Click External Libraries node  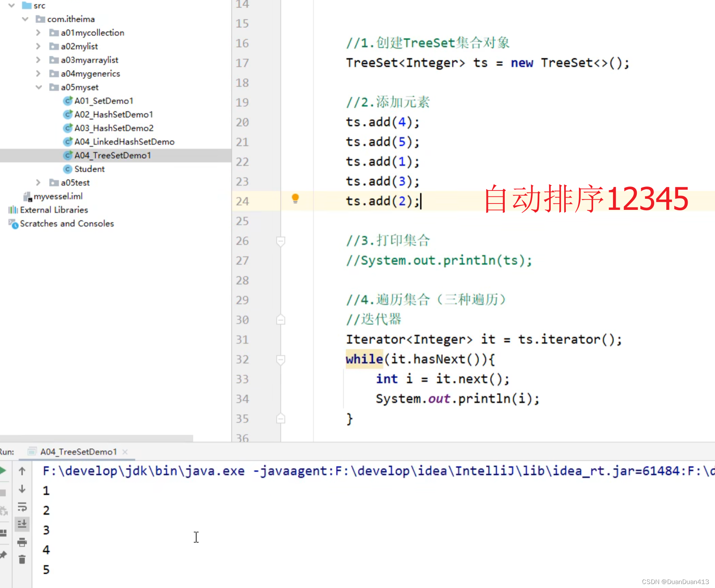click(54, 210)
